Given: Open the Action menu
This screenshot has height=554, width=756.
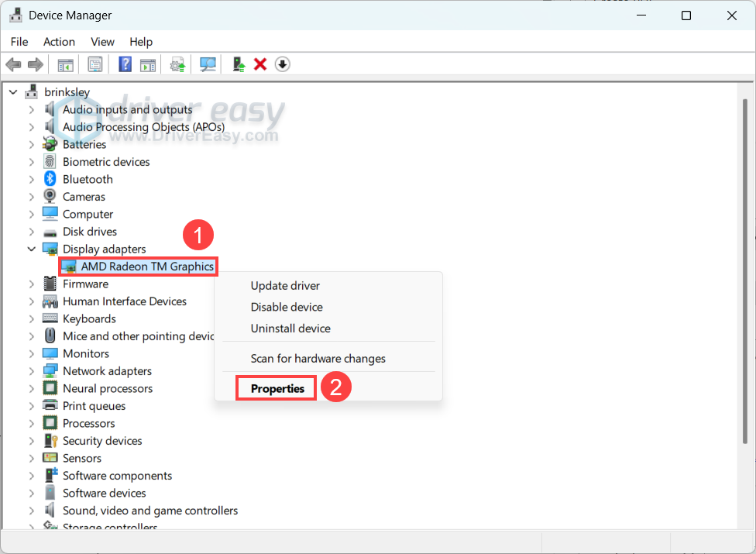Looking at the screenshot, I should pos(59,42).
